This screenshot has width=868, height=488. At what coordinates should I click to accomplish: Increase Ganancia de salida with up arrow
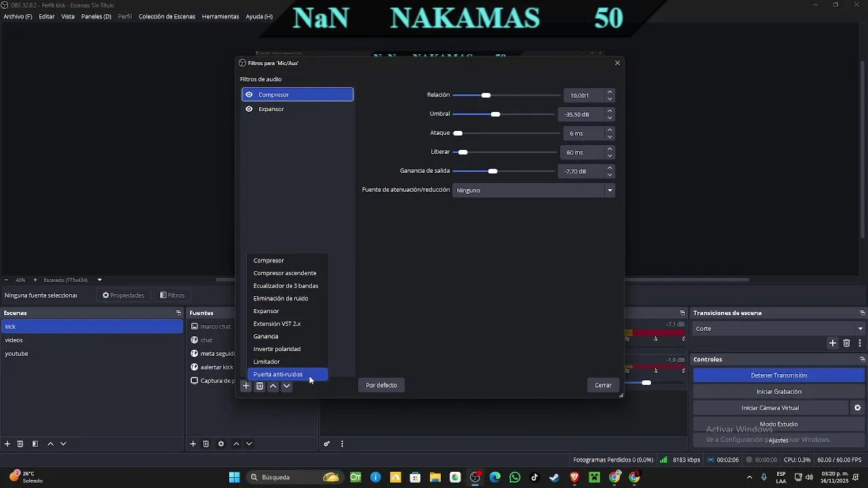(610, 168)
